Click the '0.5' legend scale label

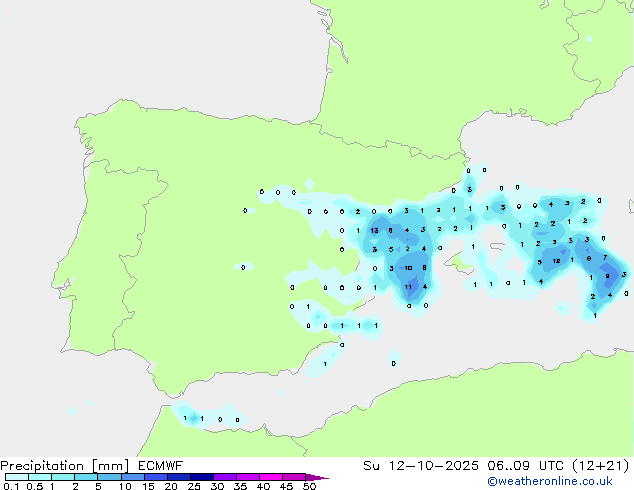(35, 486)
